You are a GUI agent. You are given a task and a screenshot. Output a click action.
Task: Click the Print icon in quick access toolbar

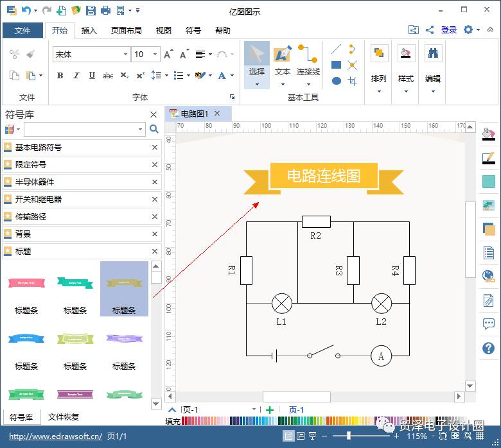pyautogui.click(x=105, y=10)
